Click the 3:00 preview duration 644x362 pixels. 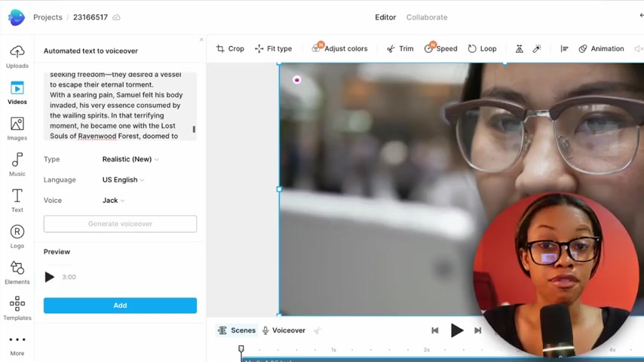point(69,277)
